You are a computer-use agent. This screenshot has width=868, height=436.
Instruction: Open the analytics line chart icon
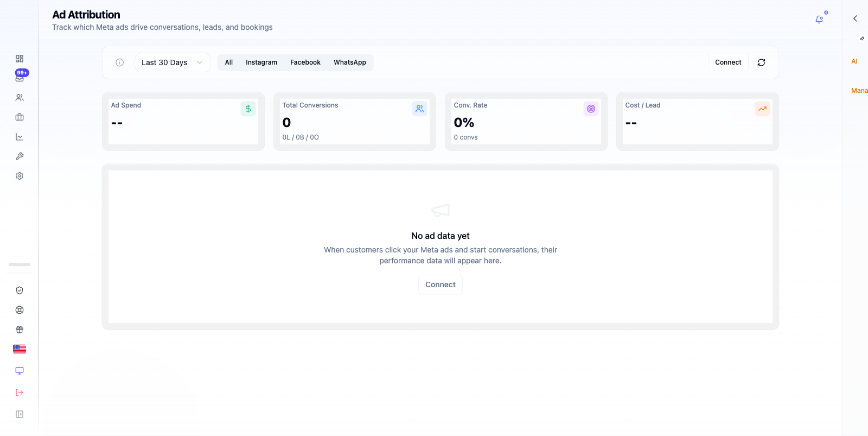point(20,137)
